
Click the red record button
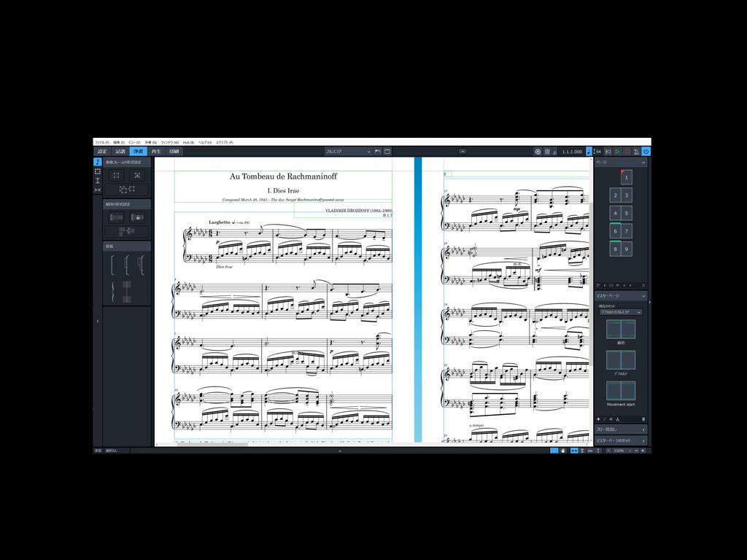pyautogui.click(x=627, y=152)
